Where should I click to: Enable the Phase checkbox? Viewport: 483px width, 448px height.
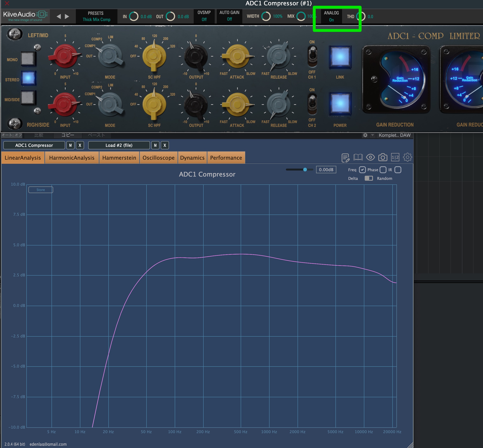tap(383, 170)
